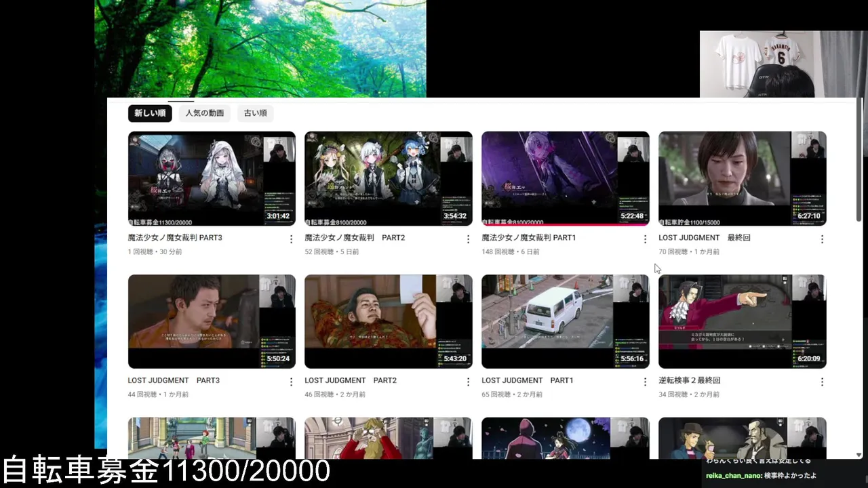
Task: Click the 6:27:10 duration badge
Action: (809, 216)
